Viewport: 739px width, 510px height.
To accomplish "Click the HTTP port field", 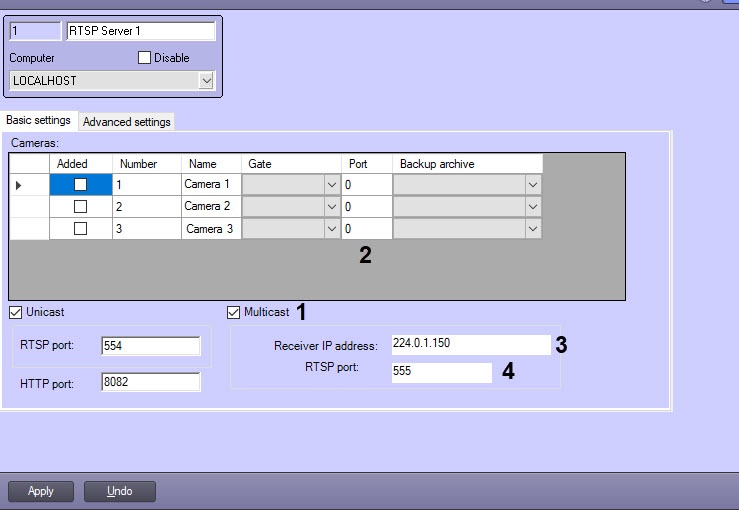I will point(150,382).
